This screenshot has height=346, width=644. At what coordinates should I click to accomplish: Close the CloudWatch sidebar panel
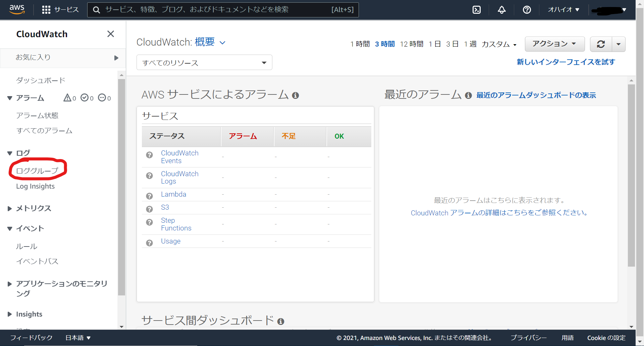(111, 34)
